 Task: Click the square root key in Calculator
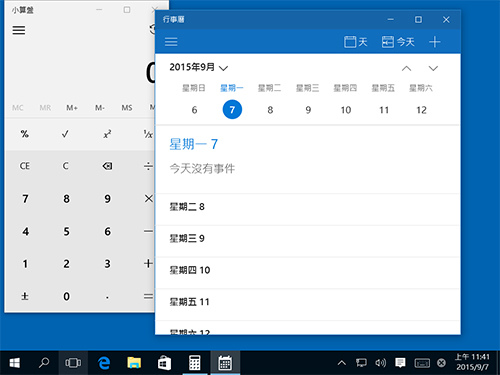66,134
